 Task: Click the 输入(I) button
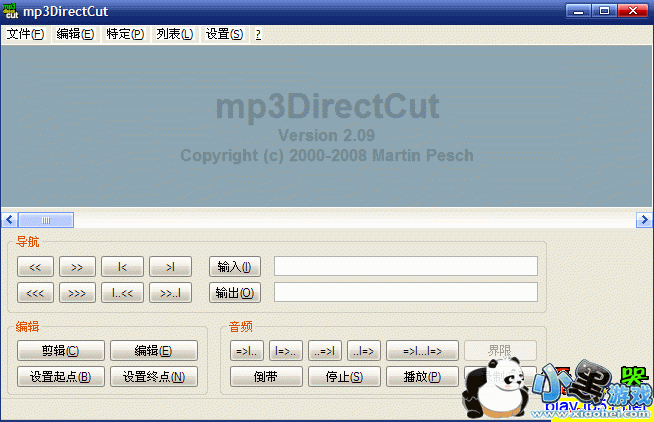(x=235, y=266)
